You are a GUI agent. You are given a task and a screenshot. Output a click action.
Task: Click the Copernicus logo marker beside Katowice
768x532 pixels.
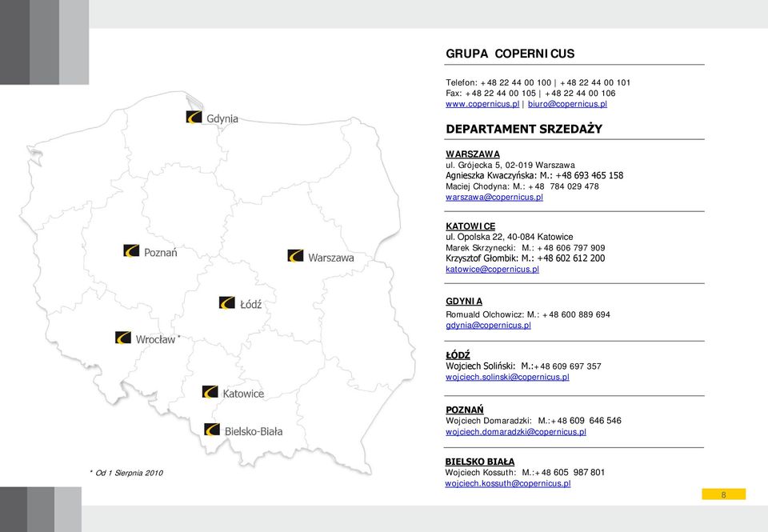click(x=210, y=392)
